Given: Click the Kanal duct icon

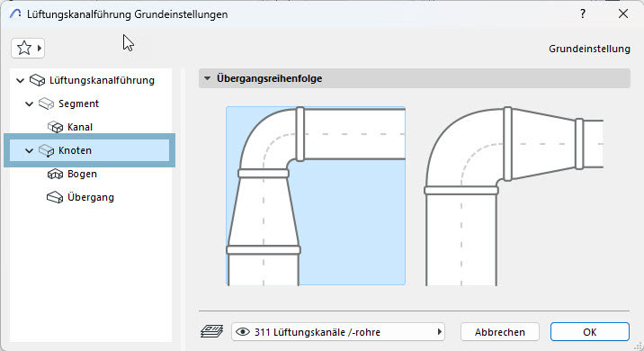Looking at the screenshot, I should coord(55,127).
